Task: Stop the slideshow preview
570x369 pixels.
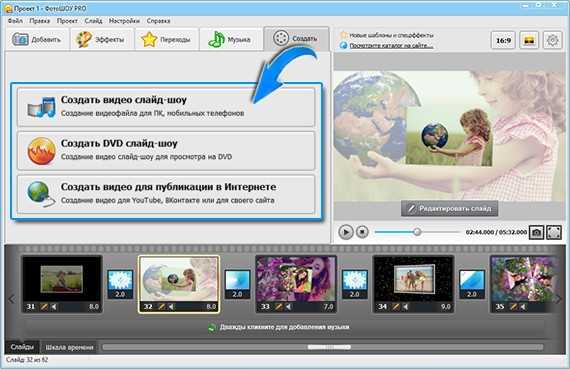Action: tap(362, 232)
